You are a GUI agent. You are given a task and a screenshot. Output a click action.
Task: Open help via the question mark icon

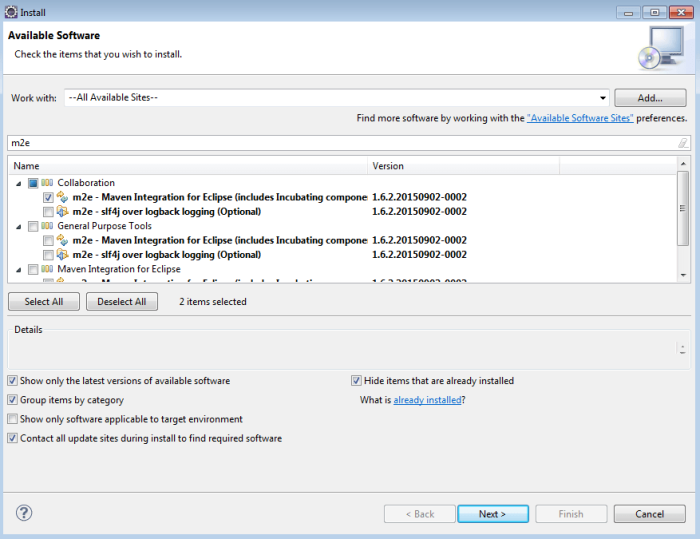coord(24,513)
